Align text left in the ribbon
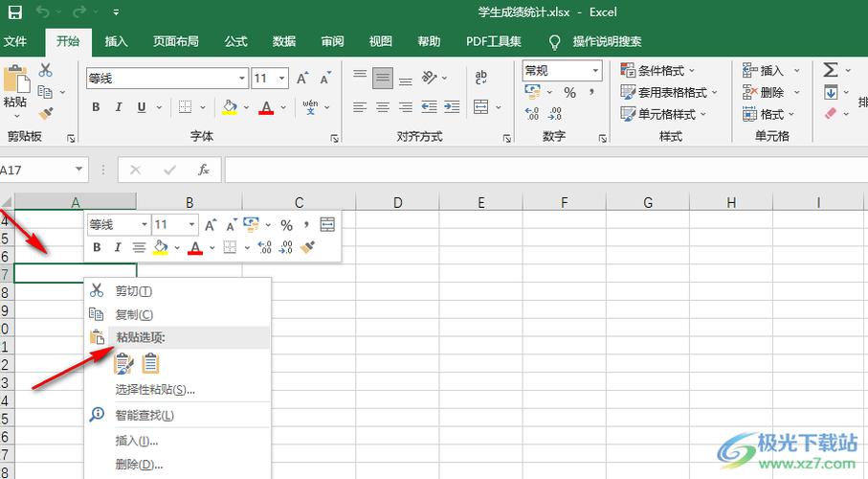 (360, 107)
